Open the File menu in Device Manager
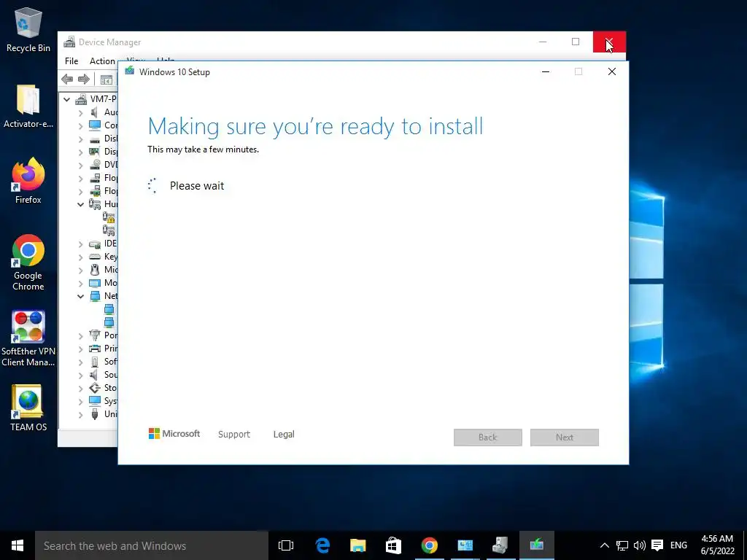The image size is (747, 560). click(71, 61)
